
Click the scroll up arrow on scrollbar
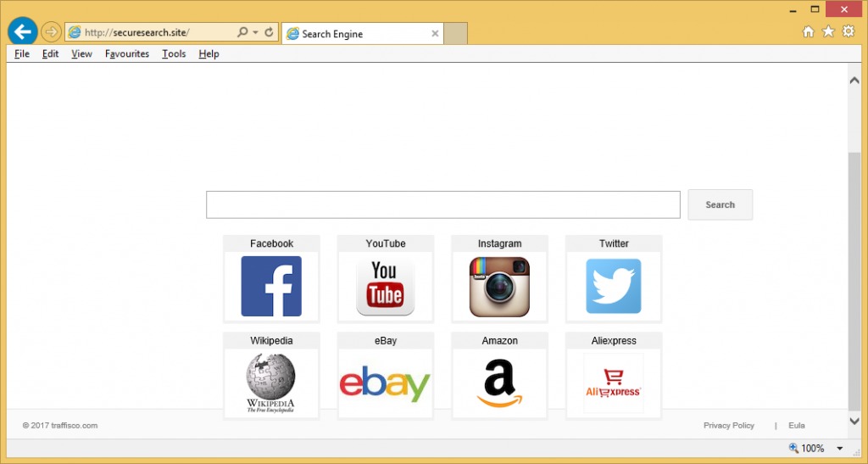[854, 80]
